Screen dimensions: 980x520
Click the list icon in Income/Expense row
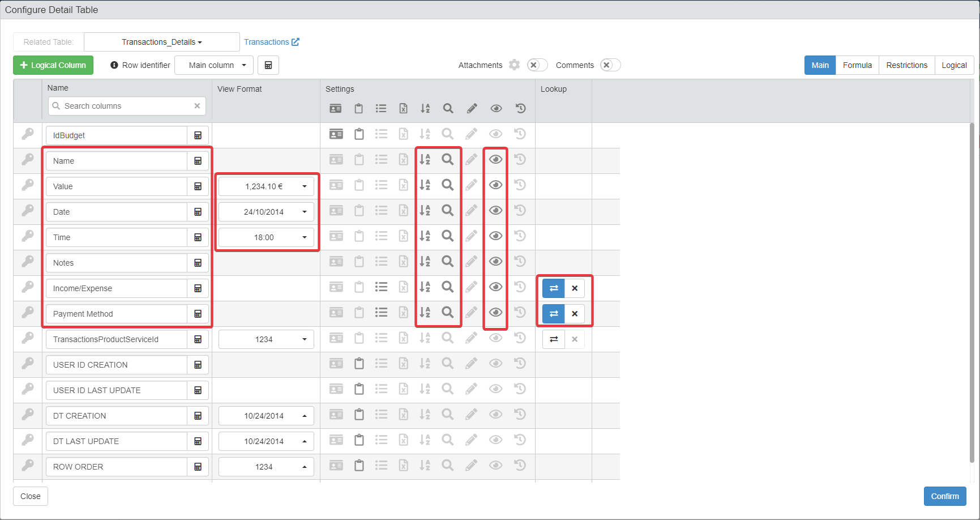point(381,287)
